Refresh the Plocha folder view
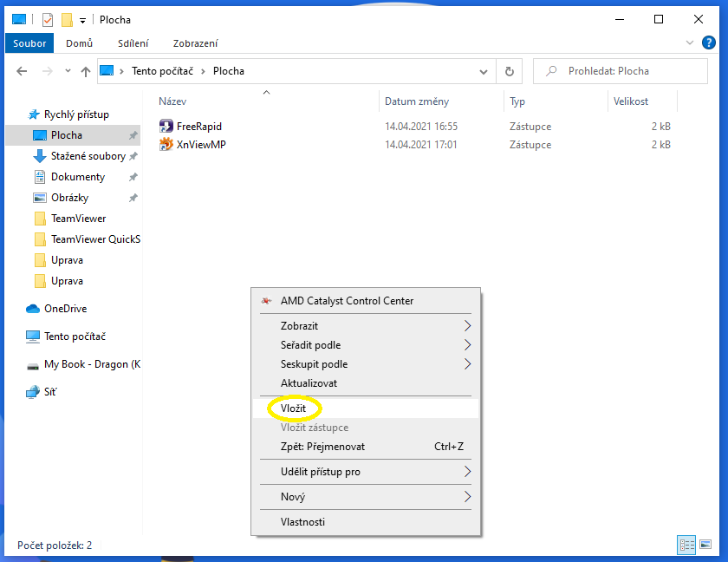The image size is (728, 562). point(510,71)
